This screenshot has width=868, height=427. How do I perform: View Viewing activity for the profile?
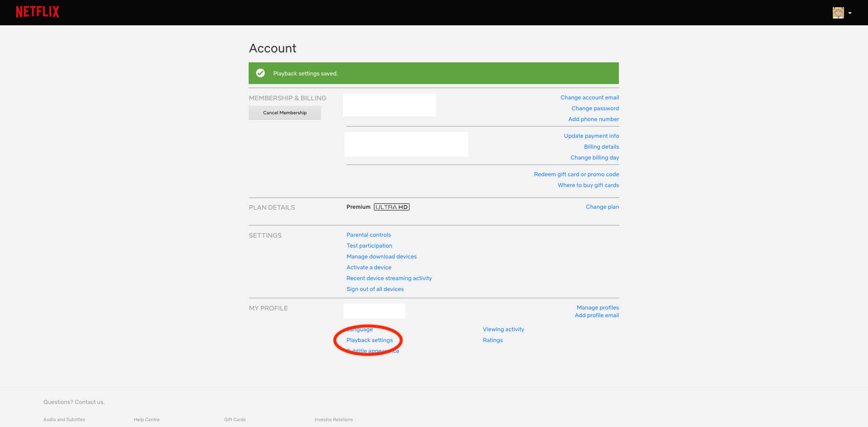tap(503, 329)
